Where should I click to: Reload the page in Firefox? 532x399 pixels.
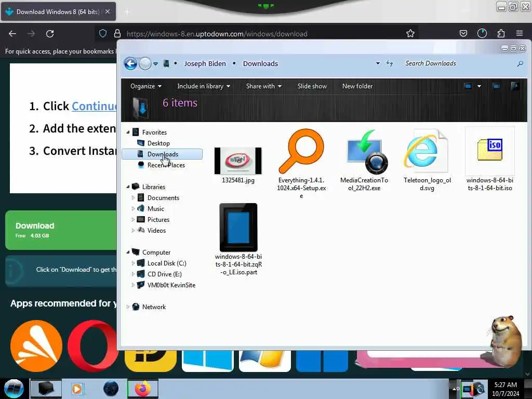(x=50, y=34)
